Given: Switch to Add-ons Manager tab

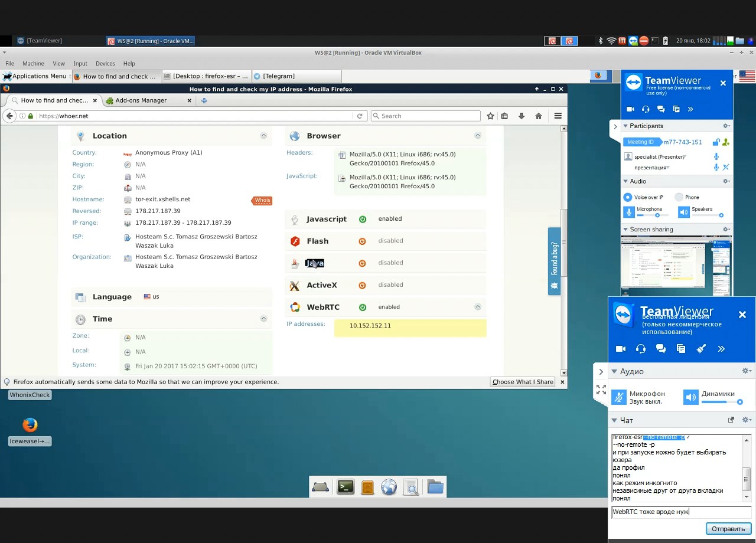Looking at the screenshot, I should coord(141,100).
